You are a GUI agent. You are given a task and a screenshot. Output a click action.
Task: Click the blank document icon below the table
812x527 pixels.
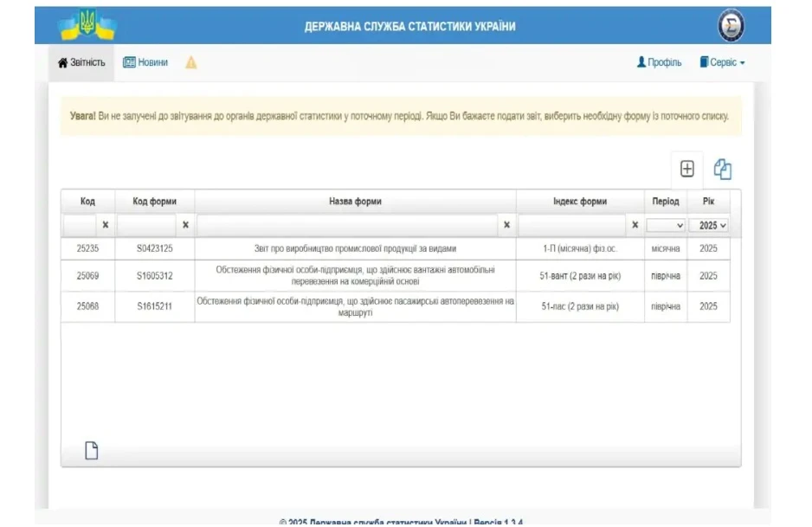coord(92,450)
